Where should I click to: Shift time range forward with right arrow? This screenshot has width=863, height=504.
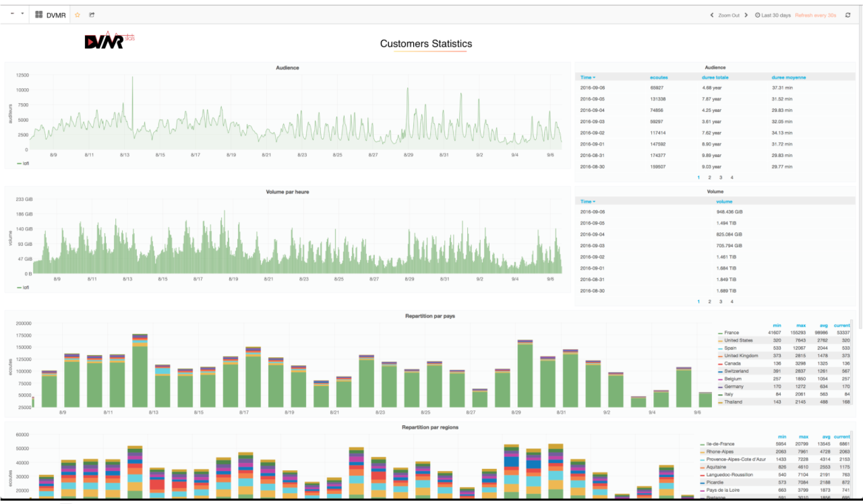pyautogui.click(x=746, y=15)
